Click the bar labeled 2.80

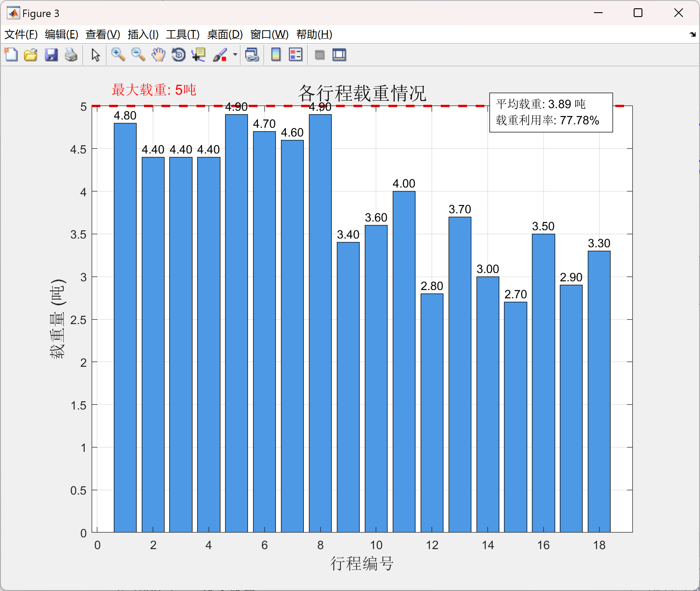click(432, 413)
